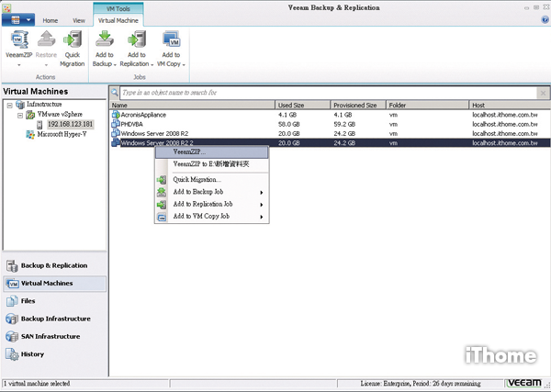The width and height of the screenshot is (551, 392).
Task: Click Add to Replication ribbon icon
Action: [137, 43]
